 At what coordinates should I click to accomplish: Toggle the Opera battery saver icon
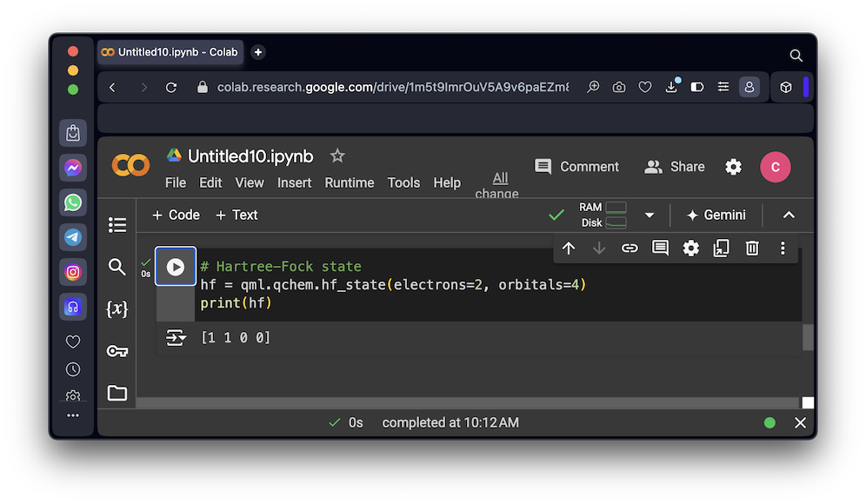tap(696, 87)
